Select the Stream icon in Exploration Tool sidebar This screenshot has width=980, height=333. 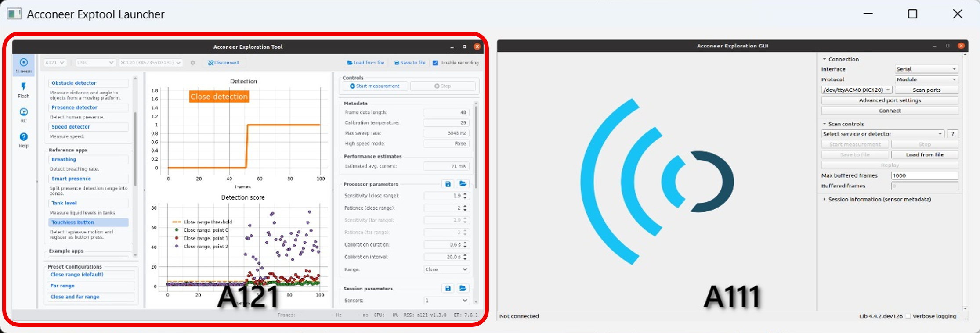point(24,65)
